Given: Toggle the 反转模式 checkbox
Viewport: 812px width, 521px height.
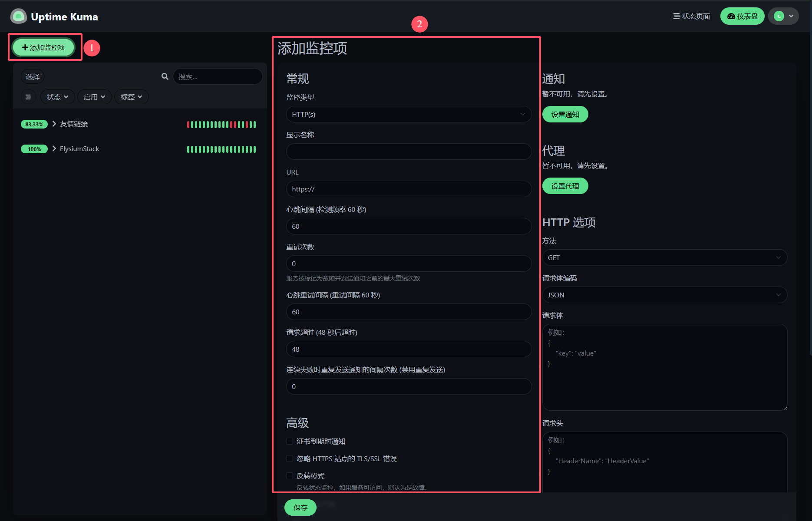Looking at the screenshot, I should [290, 476].
